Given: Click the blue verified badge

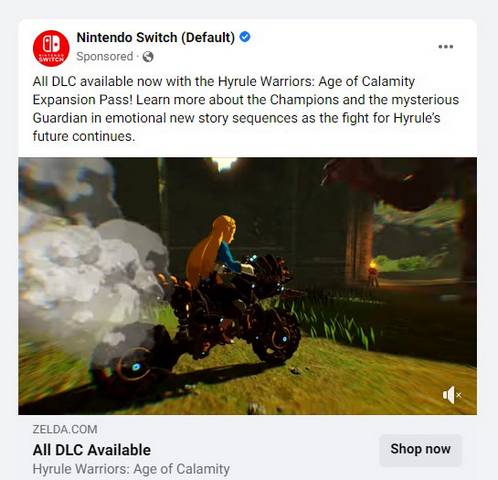Looking at the screenshot, I should tap(245, 37).
